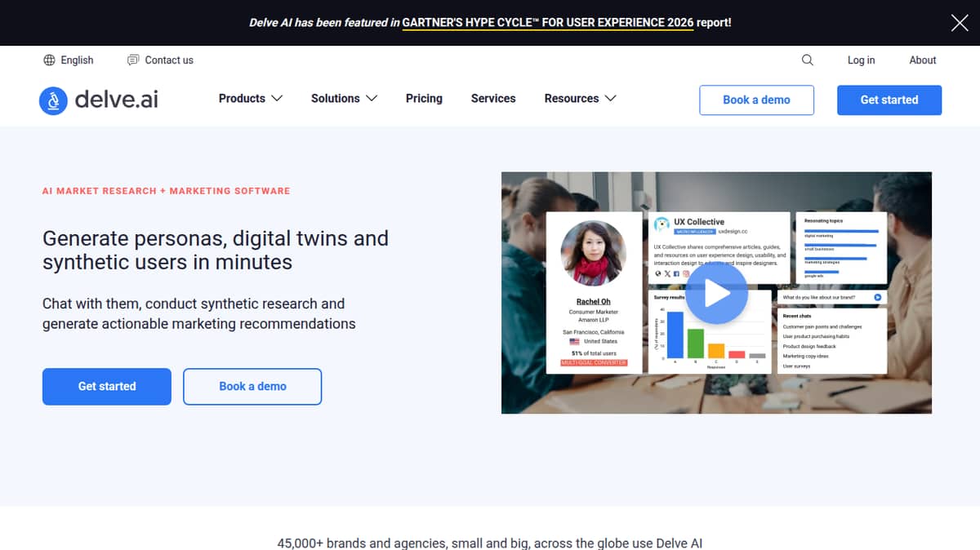The image size is (980, 550).
Task: Click Book a demo in header
Action: click(756, 100)
